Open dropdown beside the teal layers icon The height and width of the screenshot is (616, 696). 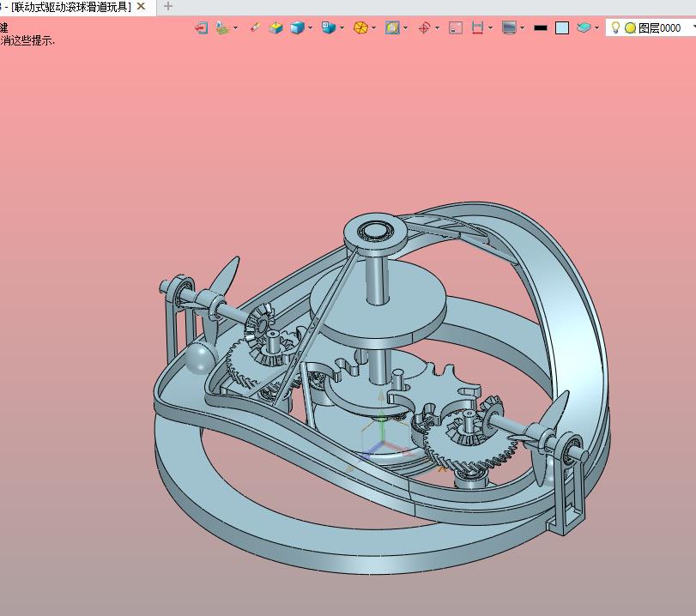tap(597, 28)
